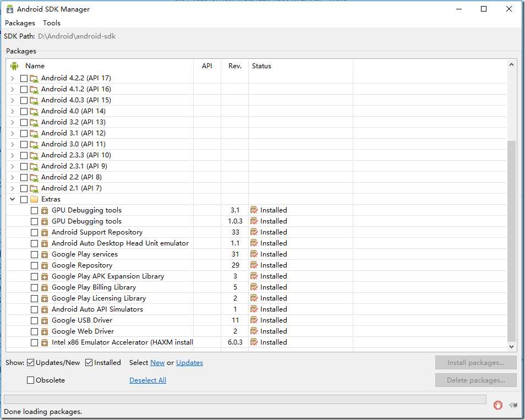Tick the Google Play services checkbox
Viewport: 525px width, 420px height.
click(x=34, y=254)
